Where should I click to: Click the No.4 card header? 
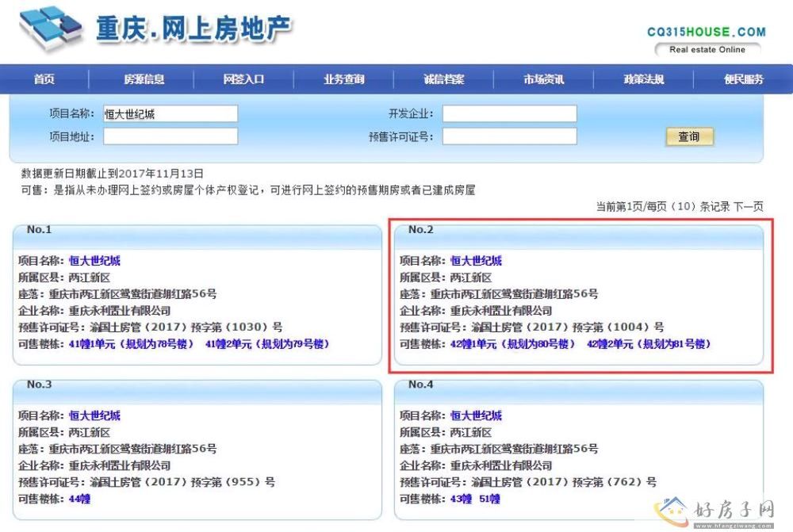click(579, 392)
